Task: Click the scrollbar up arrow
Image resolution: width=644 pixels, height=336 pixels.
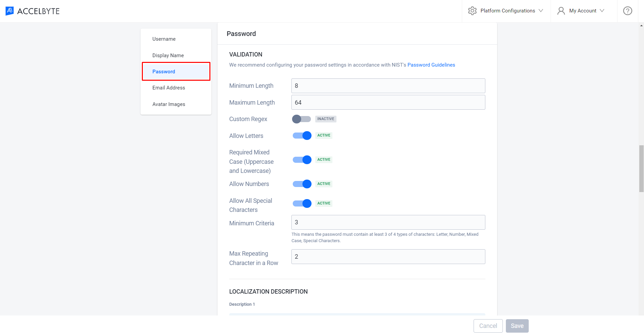Action: click(641, 26)
